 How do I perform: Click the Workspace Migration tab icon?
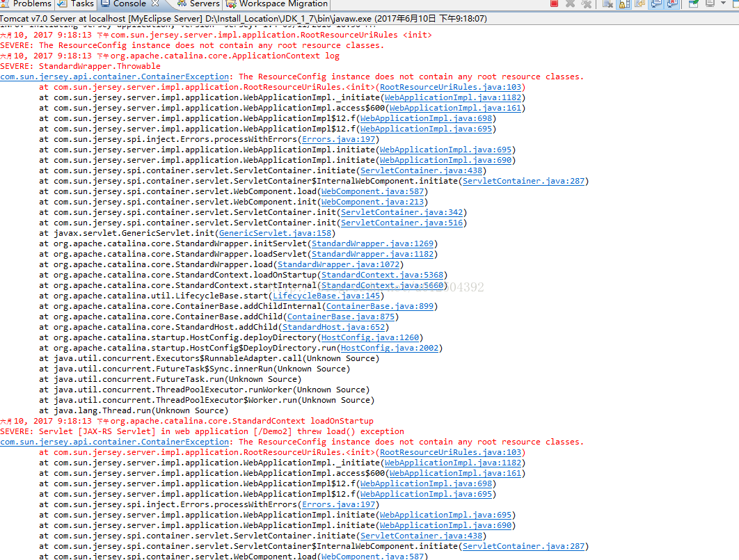point(231,3)
